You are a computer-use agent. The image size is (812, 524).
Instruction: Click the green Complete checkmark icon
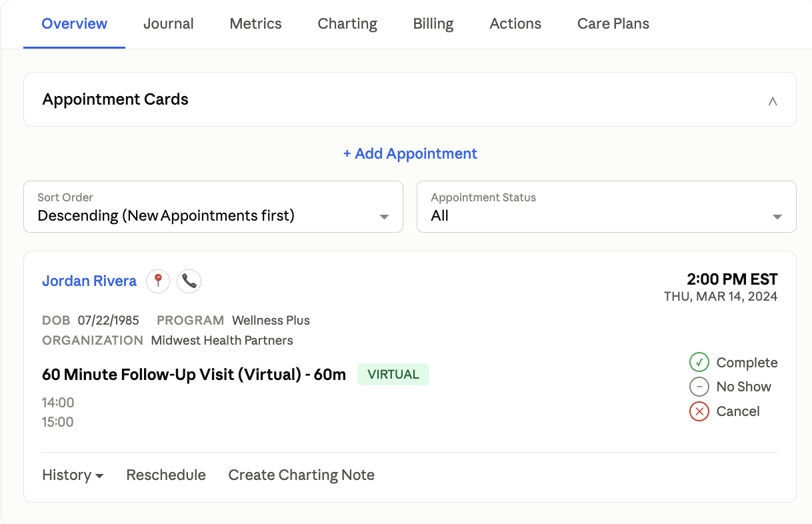pyautogui.click(x=699, y=363)
